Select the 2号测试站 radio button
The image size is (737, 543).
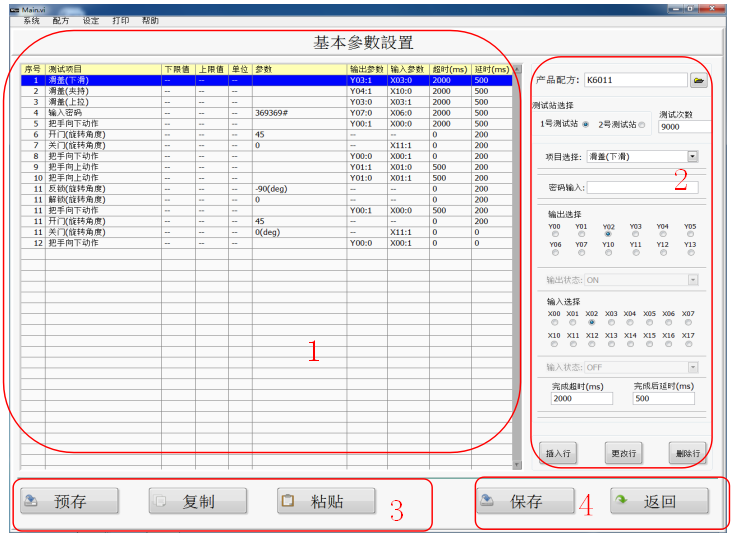(642, 125)
